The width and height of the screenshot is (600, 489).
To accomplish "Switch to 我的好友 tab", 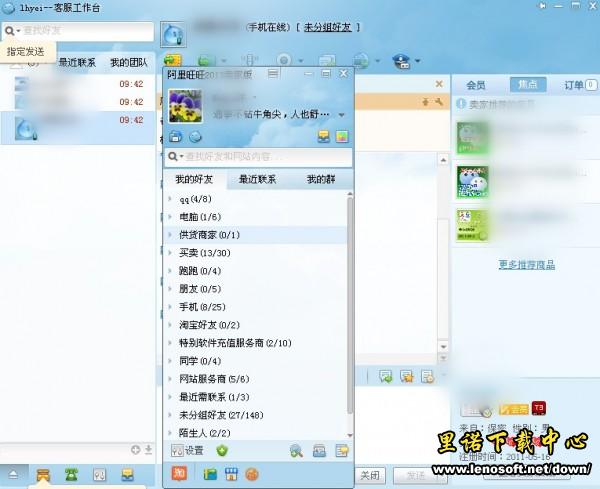I will point(194,179).
